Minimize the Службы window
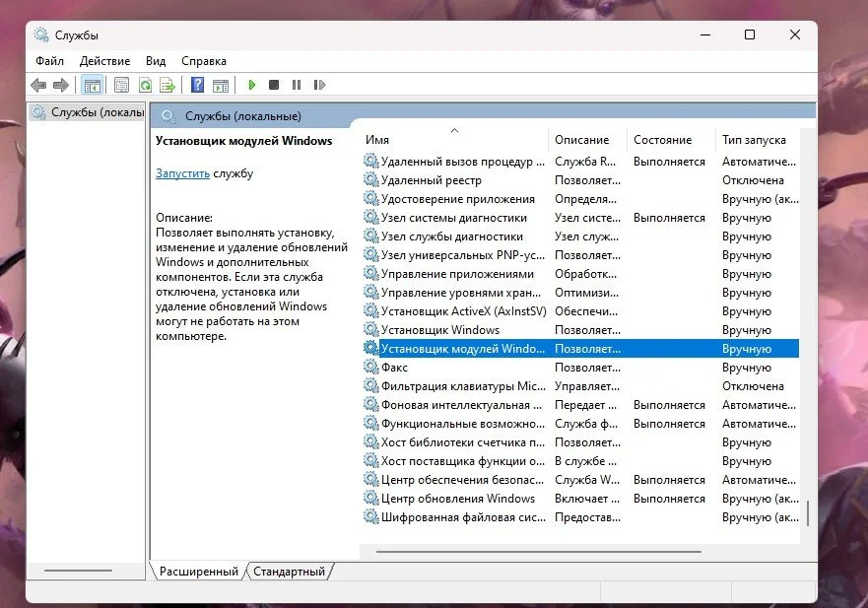Screen dimensions: 868x608 click(x=705, y=34)
